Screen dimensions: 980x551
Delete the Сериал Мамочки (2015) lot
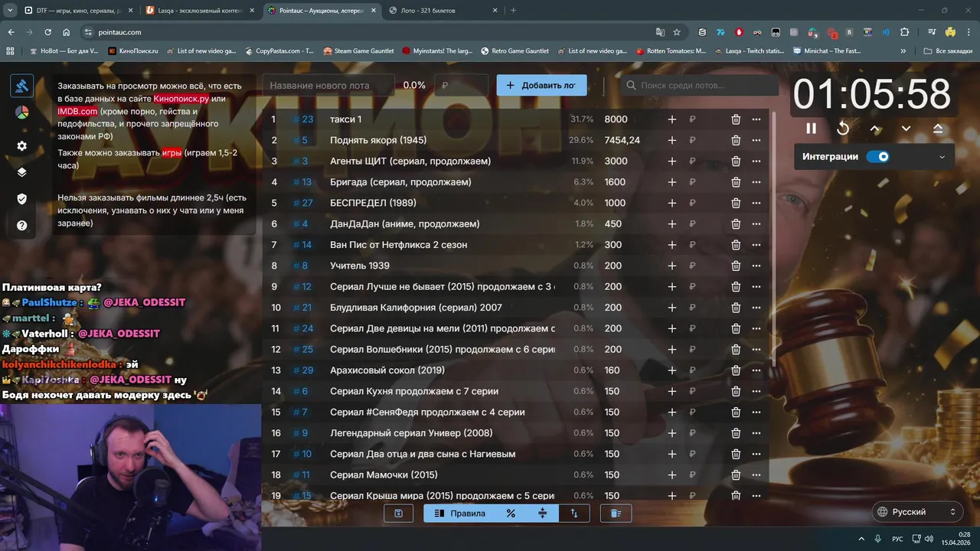point(736,475)
